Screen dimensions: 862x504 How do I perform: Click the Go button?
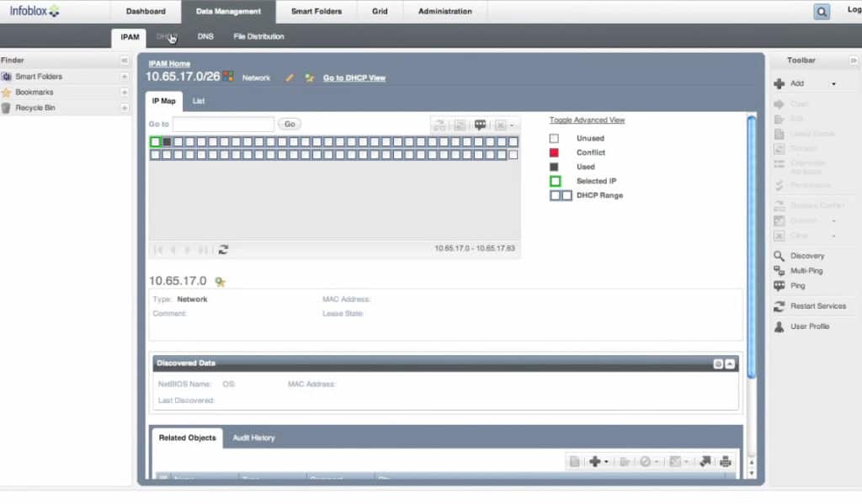coord(290,125)
